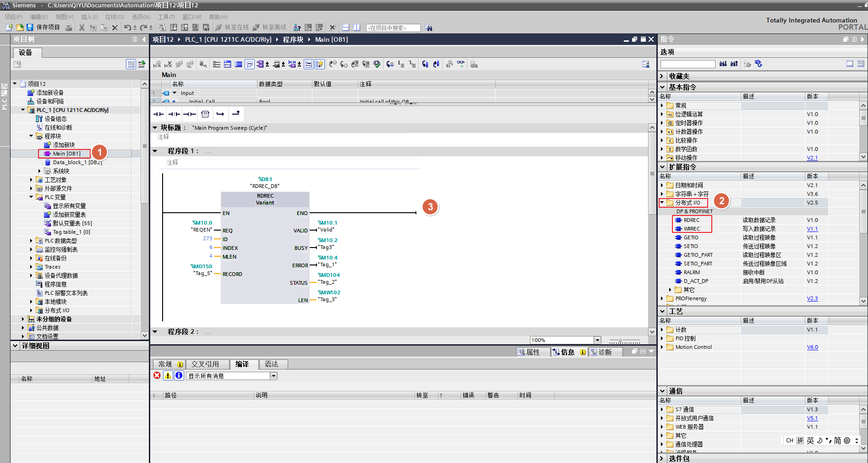Click the 在项目中搜索 search field

pyautogui.click(x=393, y=28)
